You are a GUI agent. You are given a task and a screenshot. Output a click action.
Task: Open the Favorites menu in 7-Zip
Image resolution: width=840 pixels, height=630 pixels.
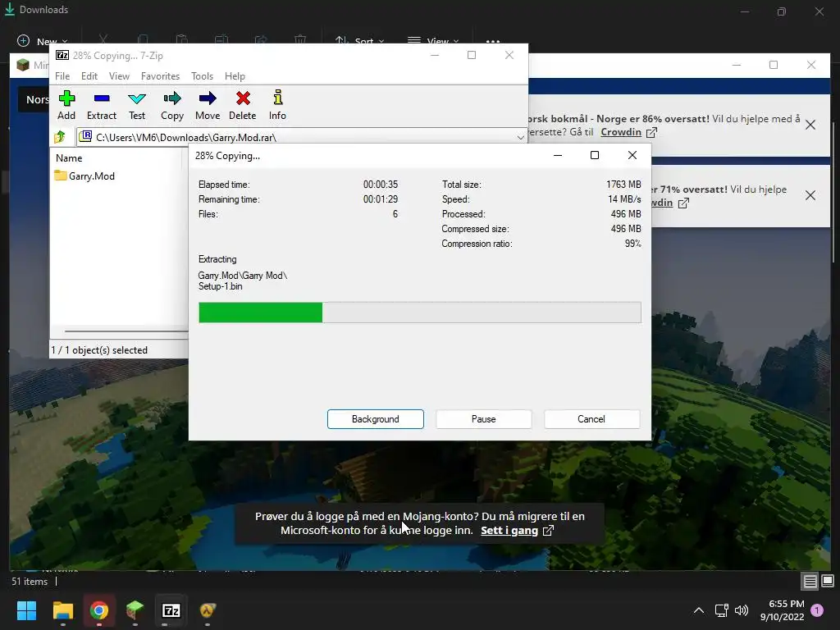click(x=160, y=76)
